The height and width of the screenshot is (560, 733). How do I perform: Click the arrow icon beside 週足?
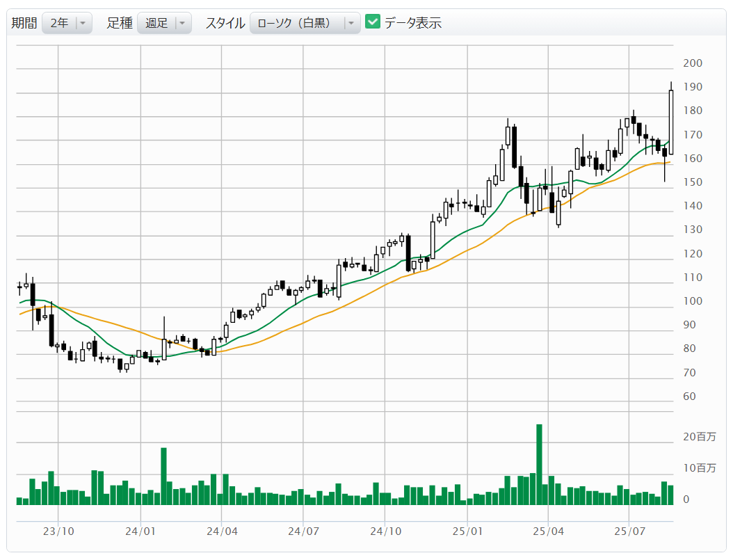click(x=182, y=23)
